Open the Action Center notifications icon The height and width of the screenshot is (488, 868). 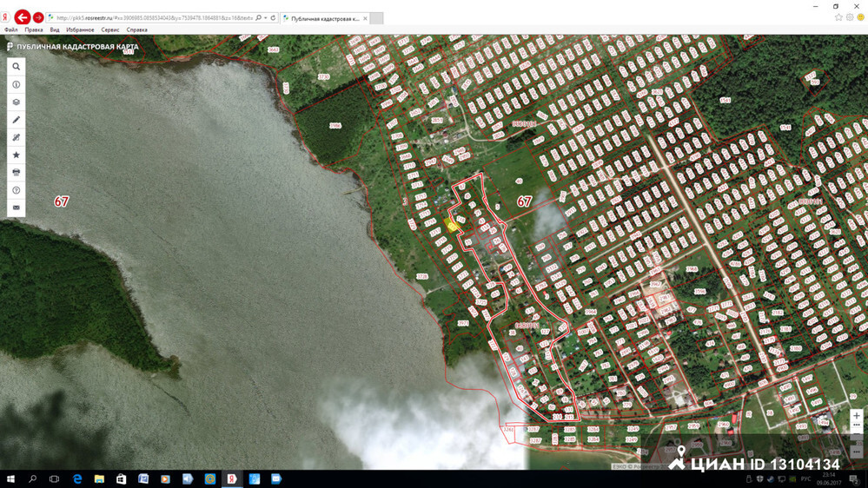pos(855,479)
